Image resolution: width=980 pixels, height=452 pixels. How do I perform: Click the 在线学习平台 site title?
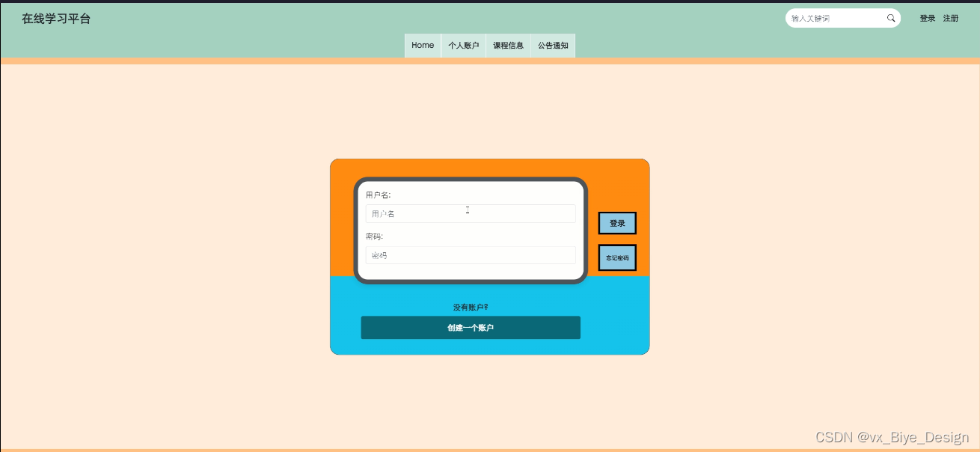click(x=56, y=19)
